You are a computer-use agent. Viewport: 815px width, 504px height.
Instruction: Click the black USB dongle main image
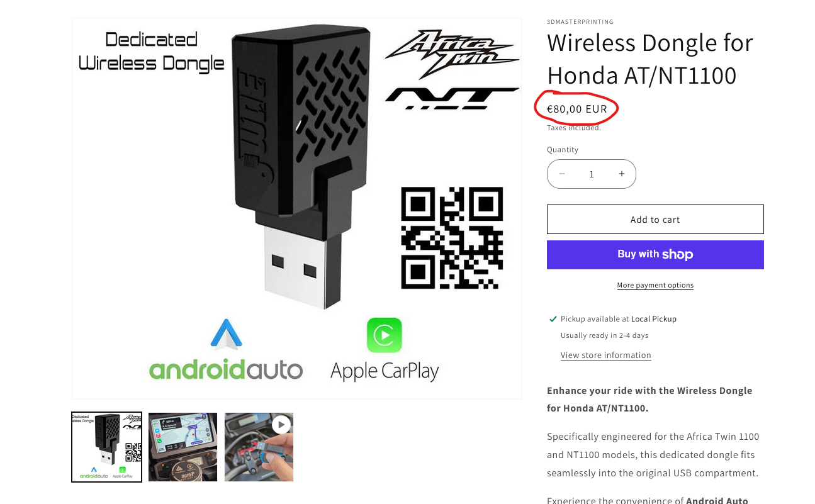[301, 165]
